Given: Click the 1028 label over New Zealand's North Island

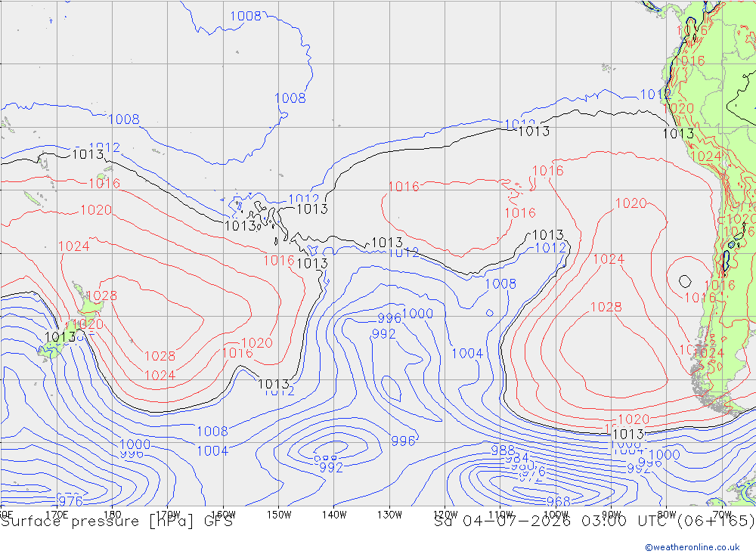Looking at the screenshot, I should click(x=101, y=296).
